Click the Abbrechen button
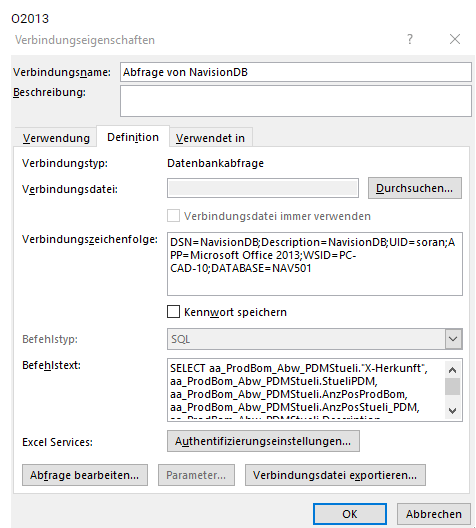Viewport: 476px width, 528px height. 434,514
